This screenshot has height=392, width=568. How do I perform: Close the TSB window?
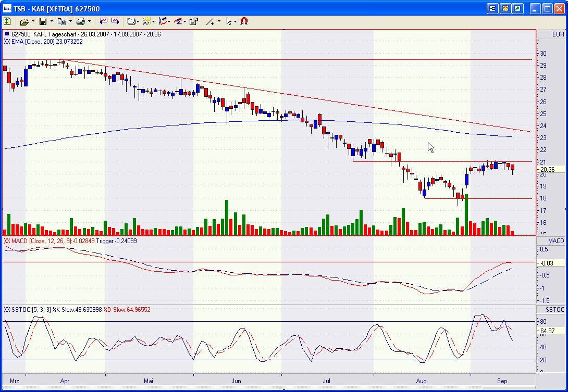560,8
